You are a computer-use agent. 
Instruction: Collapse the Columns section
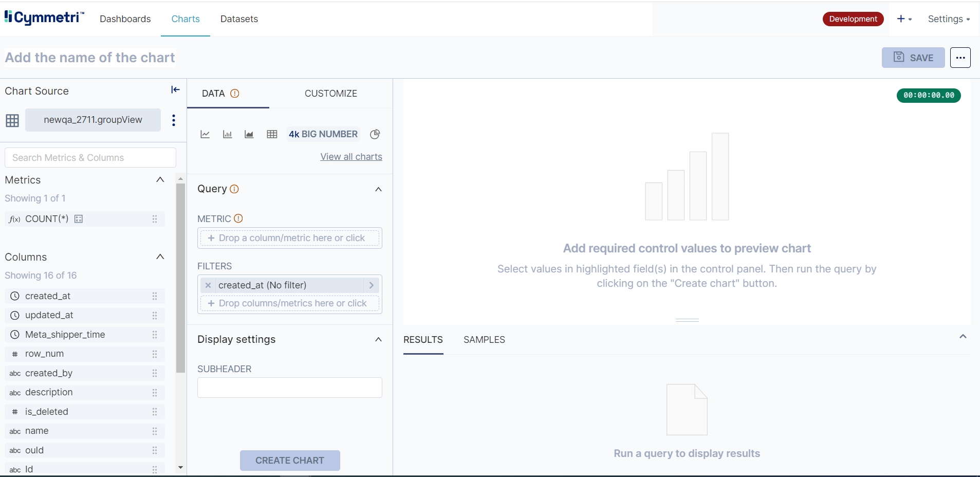point(160,256)
